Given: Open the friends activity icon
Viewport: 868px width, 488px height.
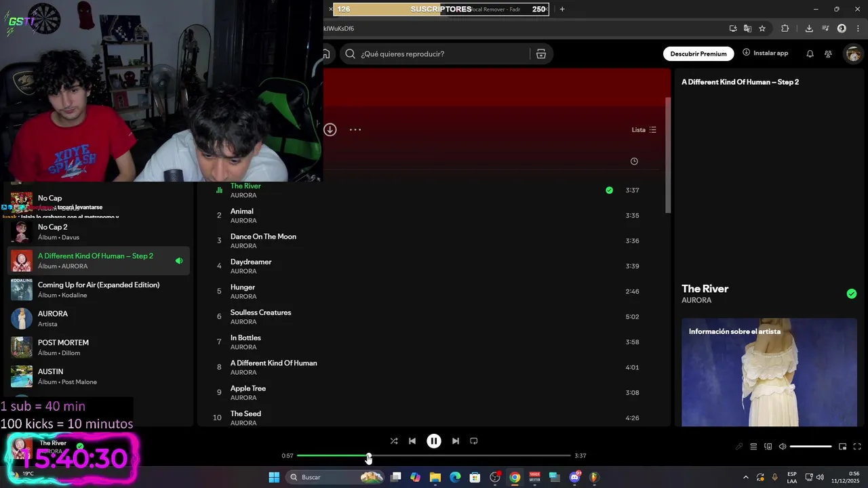Looking at the screenshot, I should (828, 54).
